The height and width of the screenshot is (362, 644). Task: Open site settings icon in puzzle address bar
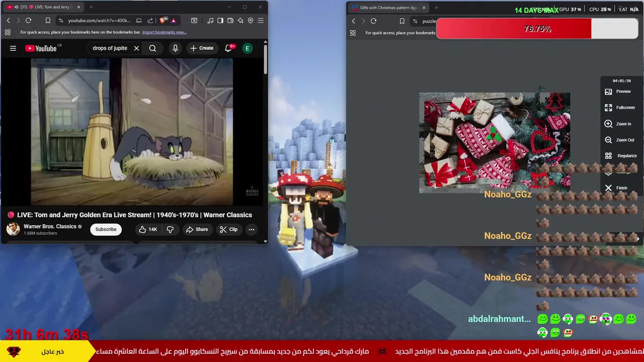(415, 21)
